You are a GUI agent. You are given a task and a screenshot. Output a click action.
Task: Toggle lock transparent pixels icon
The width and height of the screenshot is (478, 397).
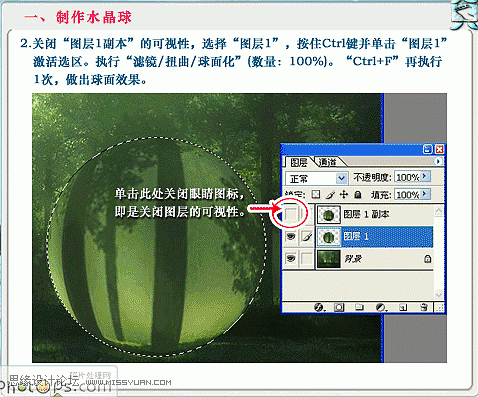point(316,194)
